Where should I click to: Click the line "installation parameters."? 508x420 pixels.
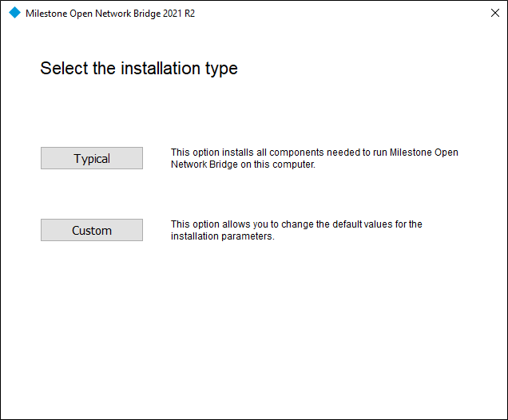point(223,236)
